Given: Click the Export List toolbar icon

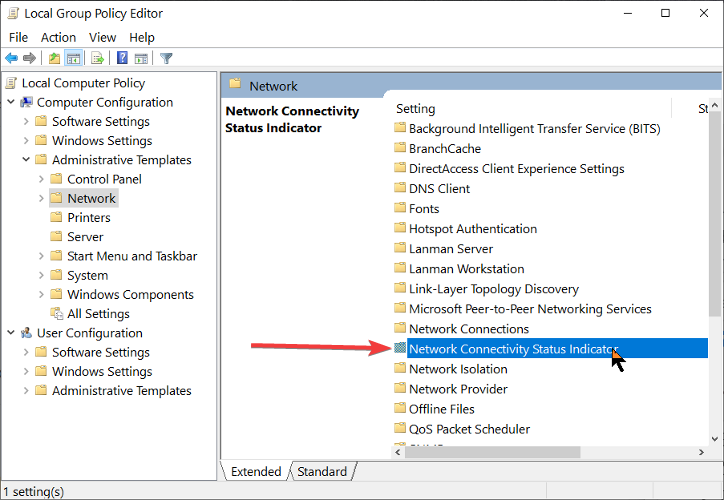Looking at the screenshot, I should (x=97, y=58).
